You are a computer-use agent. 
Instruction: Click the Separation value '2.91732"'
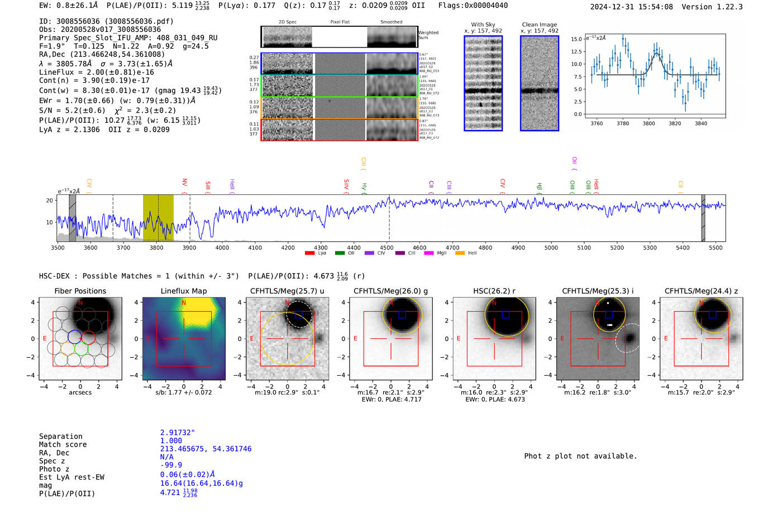[x=178, y=433]
